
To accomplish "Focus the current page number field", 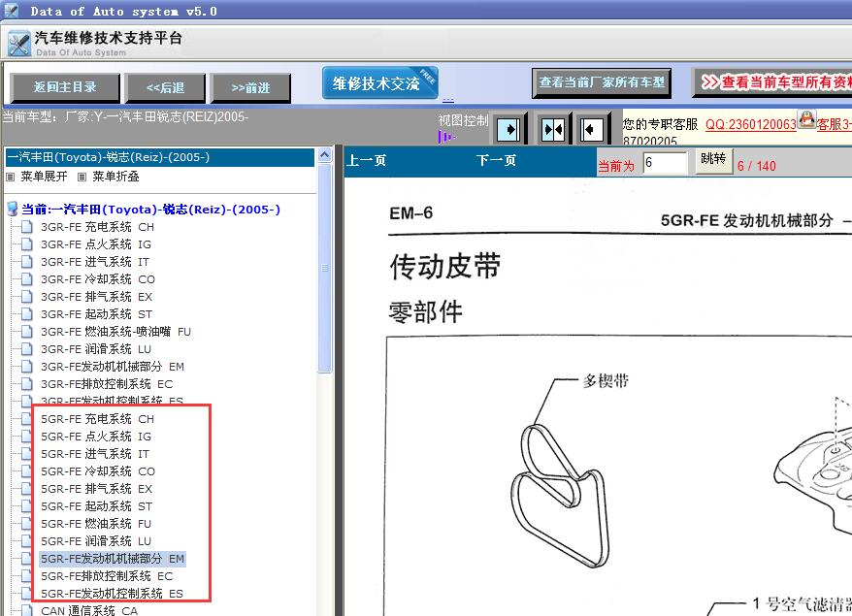I will (665, 162).
